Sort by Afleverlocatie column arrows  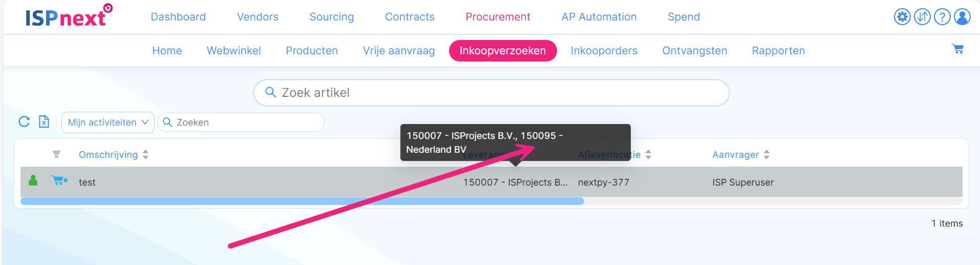click(x=648, y=154)
